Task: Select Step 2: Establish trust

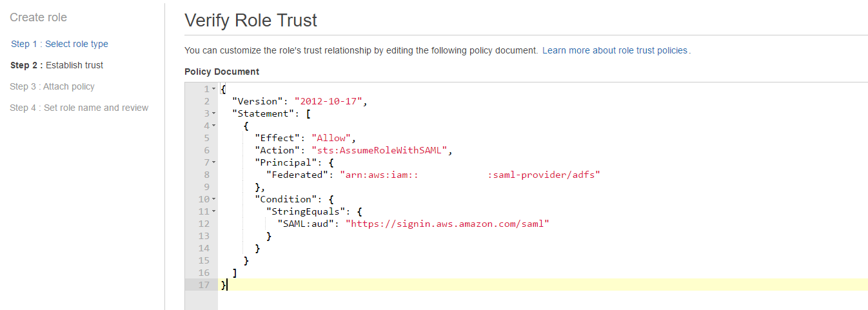Action: (x=57, y=65)
